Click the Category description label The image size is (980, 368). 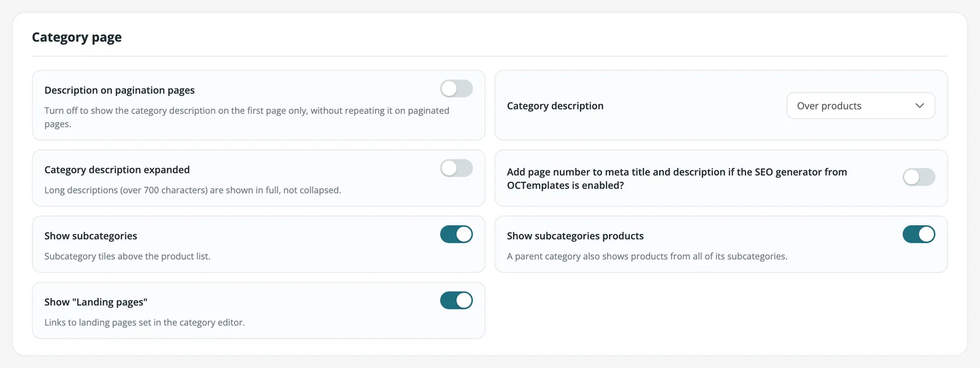pyautogui.click(x=555, y=106)
